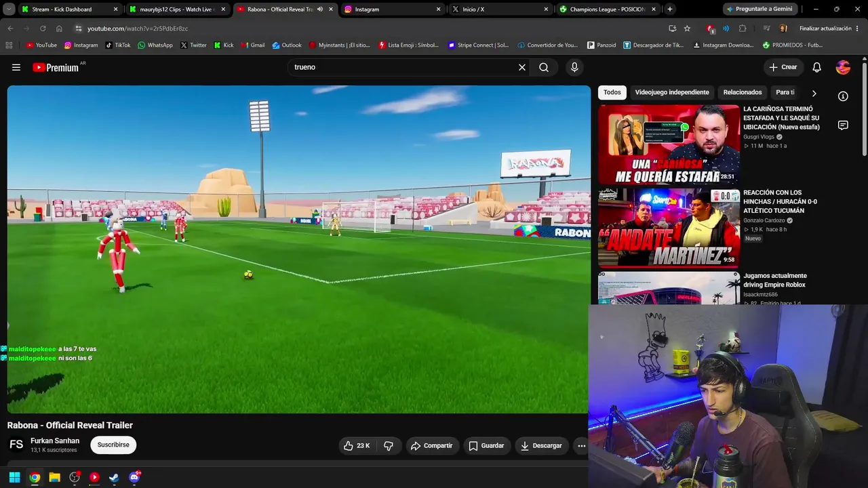Click the page scrollbar thumb
Screen dimensions: 868x488
click(865, 108)
